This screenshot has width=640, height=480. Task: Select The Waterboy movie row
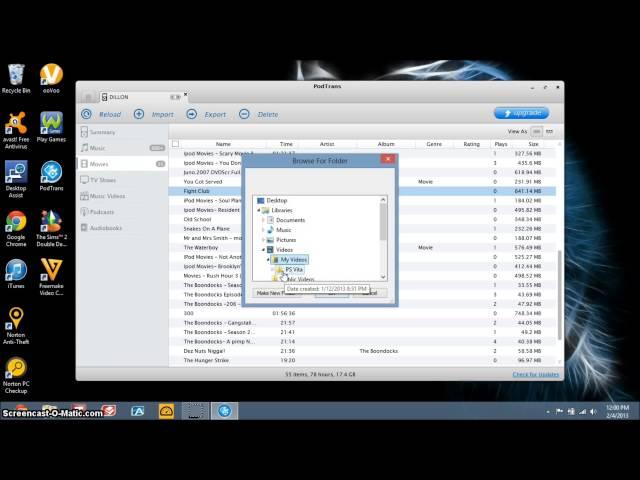(x=362, y=247)
